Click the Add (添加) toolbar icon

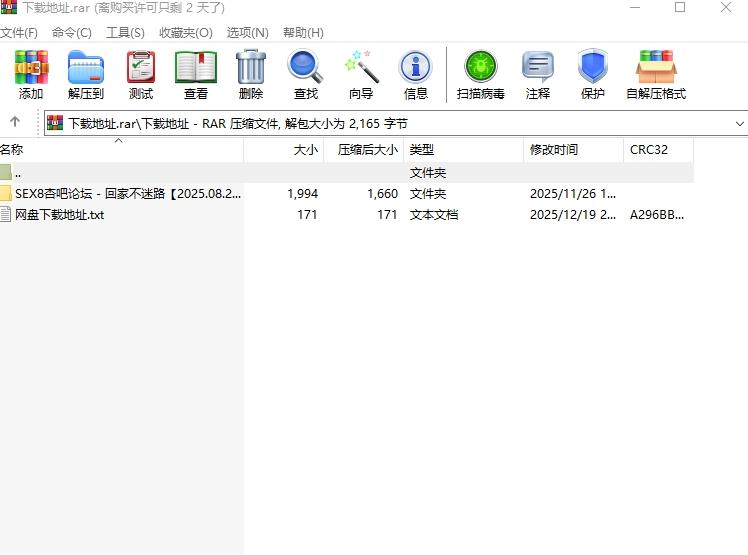[x=30, y=75]
